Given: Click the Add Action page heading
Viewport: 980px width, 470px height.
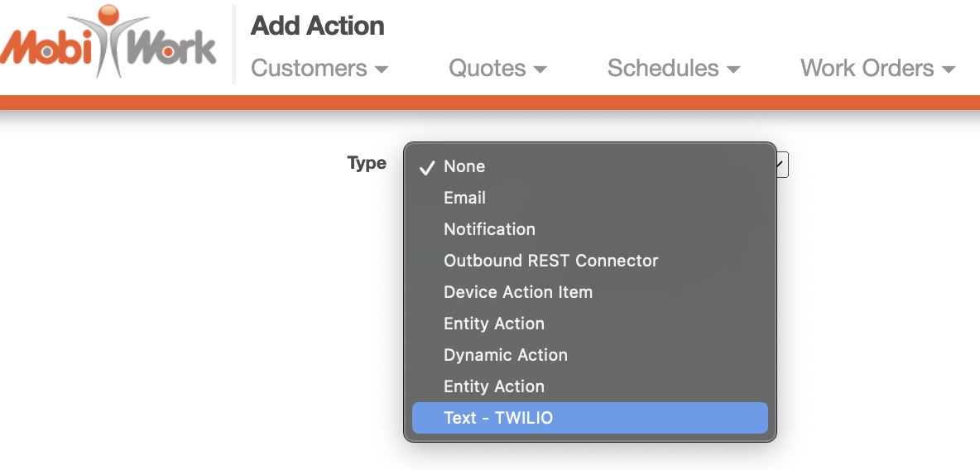Looking at the screenshot, I should pos(318,26).
